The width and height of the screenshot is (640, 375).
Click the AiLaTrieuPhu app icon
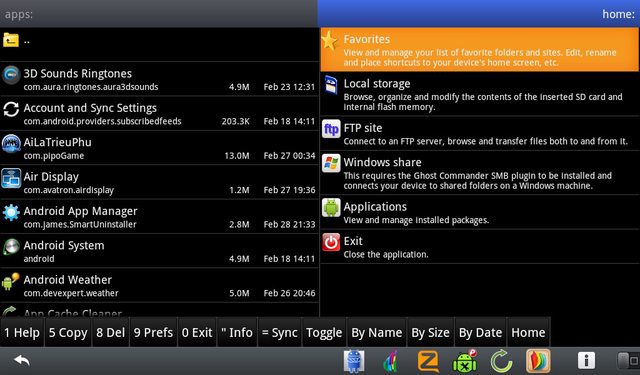point(11,144)
